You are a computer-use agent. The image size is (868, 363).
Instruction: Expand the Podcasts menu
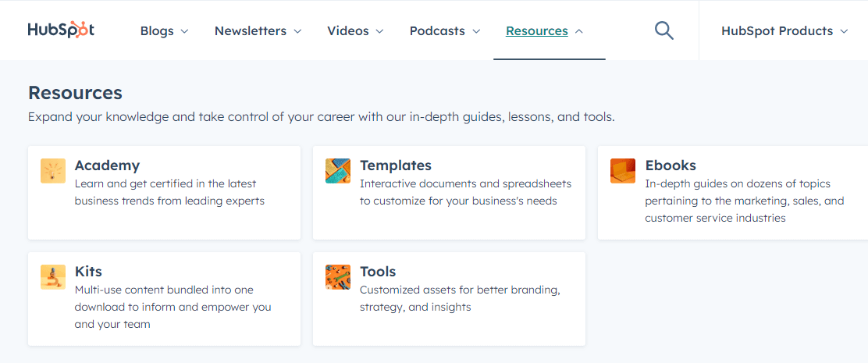(x=445, y=31)
